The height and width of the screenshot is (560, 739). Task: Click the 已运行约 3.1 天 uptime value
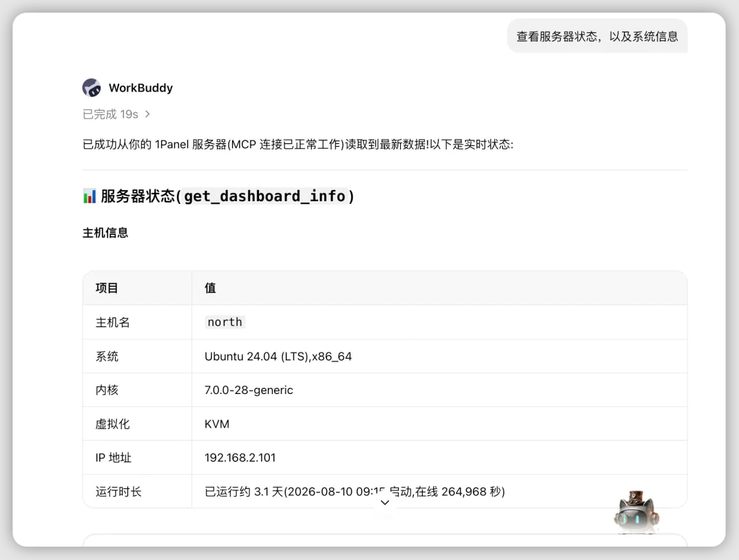click(x=355, y=492)
